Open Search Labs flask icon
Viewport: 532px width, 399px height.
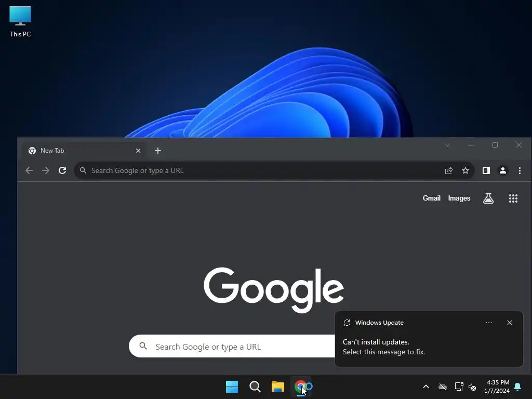coord(488,198)
